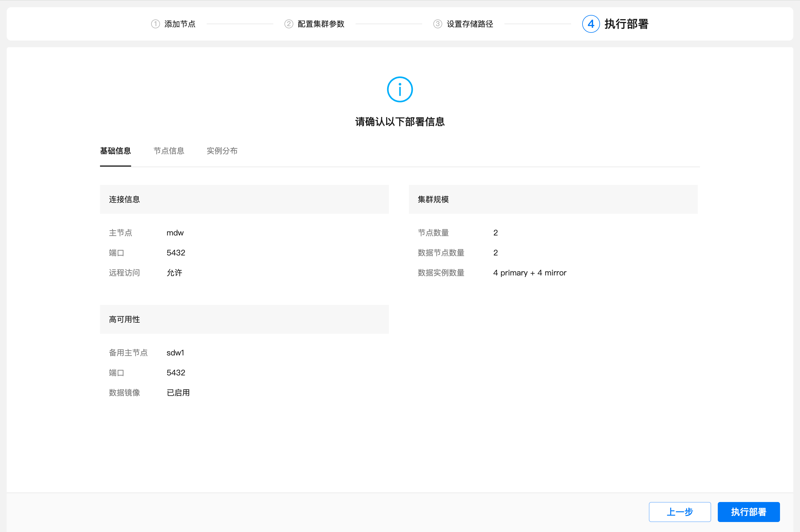
Task: Click the 连接信息 section header
Action: (x=244, y=199)
